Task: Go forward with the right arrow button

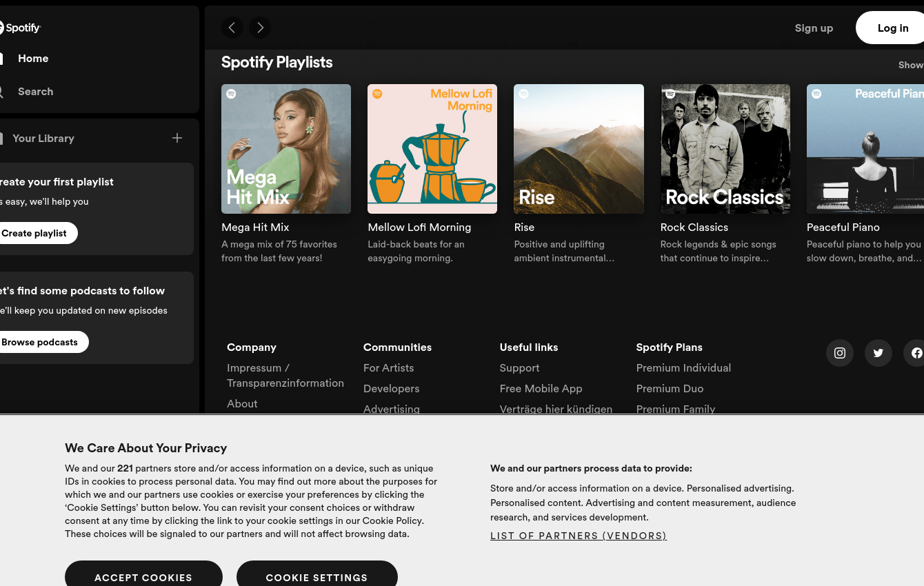Action: click(260, 28)
